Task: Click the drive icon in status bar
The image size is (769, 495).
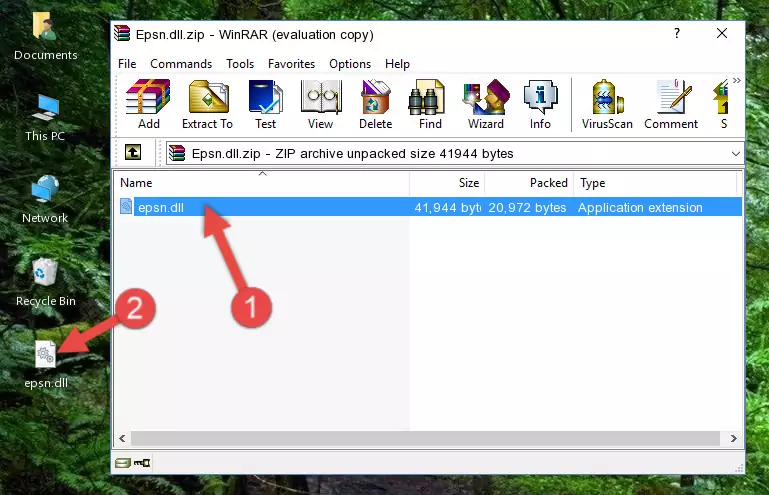Action: (123, 463)
